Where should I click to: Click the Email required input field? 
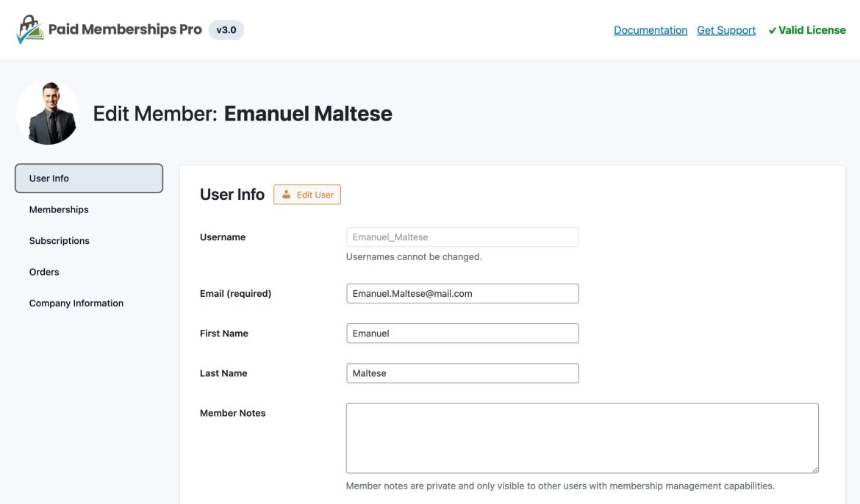[462, 293]
